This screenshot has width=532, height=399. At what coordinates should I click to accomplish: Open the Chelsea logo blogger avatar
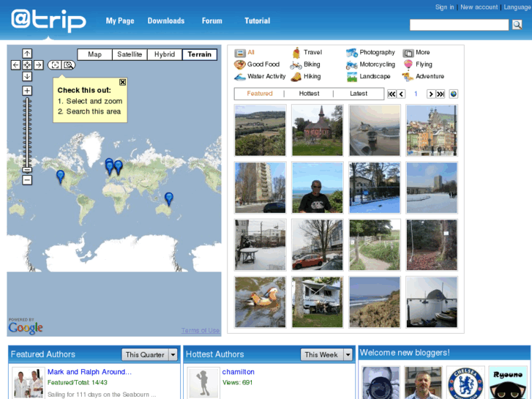tap(466, 383)
